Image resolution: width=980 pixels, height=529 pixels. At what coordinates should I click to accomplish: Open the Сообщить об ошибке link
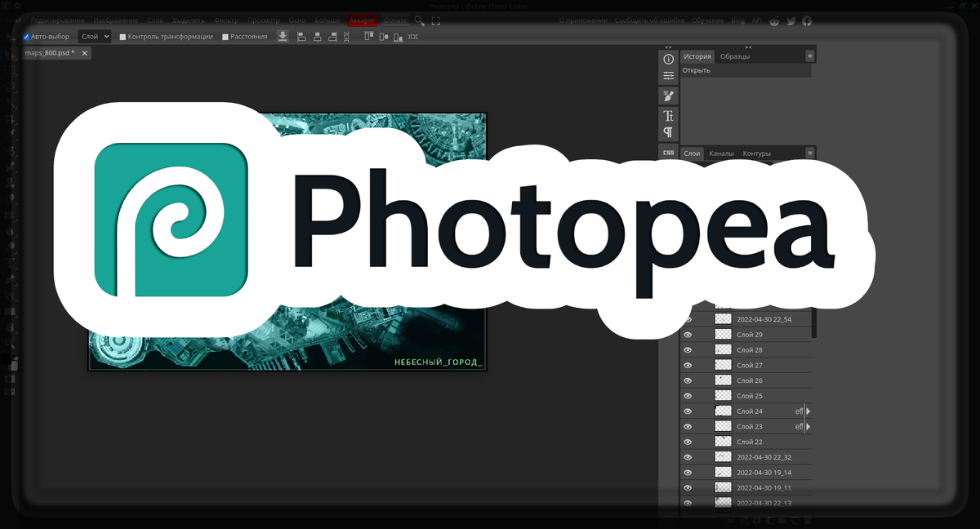650,20
